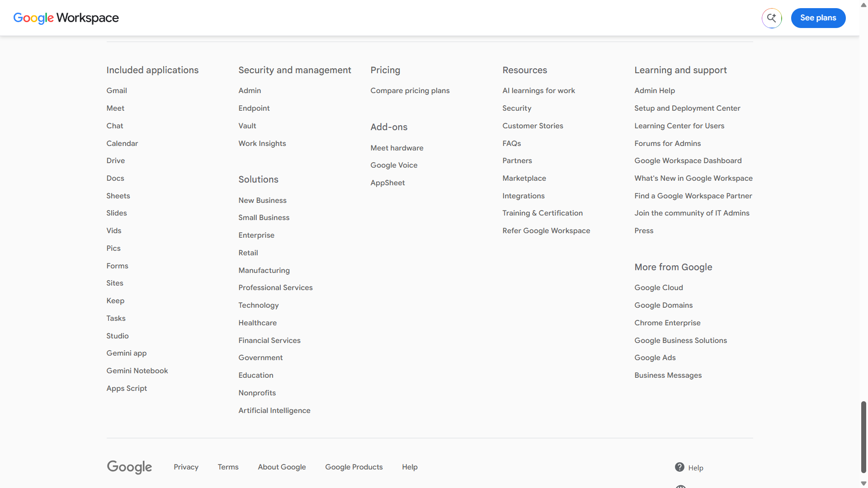Open the About Google footer link

coord(282,467)
